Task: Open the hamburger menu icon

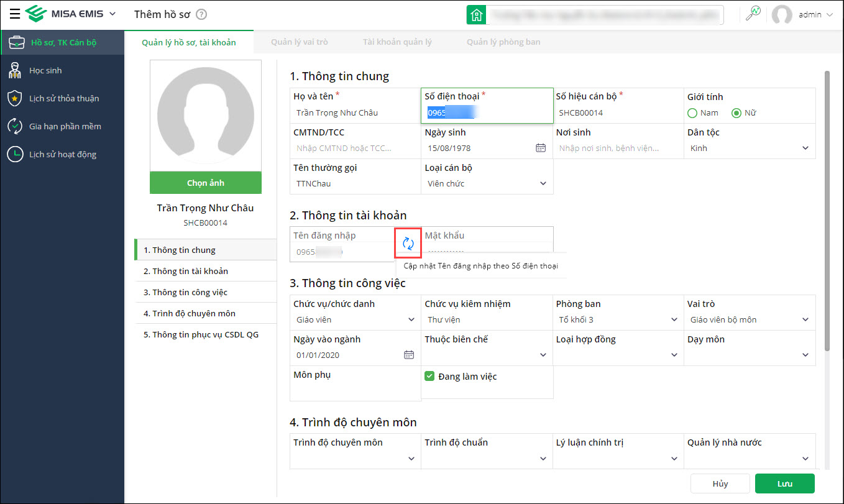Action: pos(14,14)
